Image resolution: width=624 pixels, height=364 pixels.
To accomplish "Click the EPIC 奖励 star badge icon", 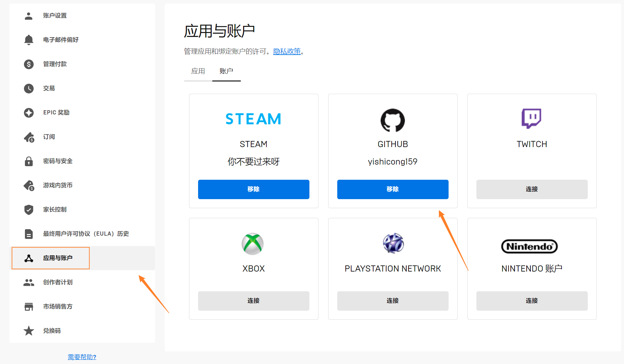I will [28, 112].
